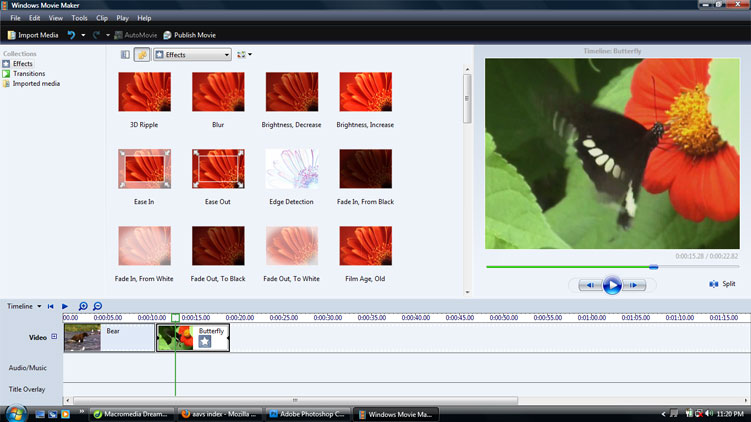The image size is (751, 422).
Task: Click the AutoMovie toolbar button
Action: (x=136, y=35)
